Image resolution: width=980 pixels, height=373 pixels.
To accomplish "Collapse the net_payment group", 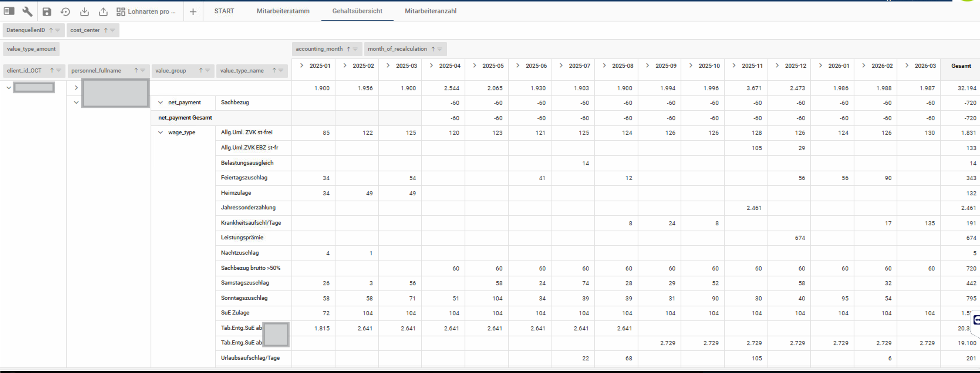I will (161, 103).
